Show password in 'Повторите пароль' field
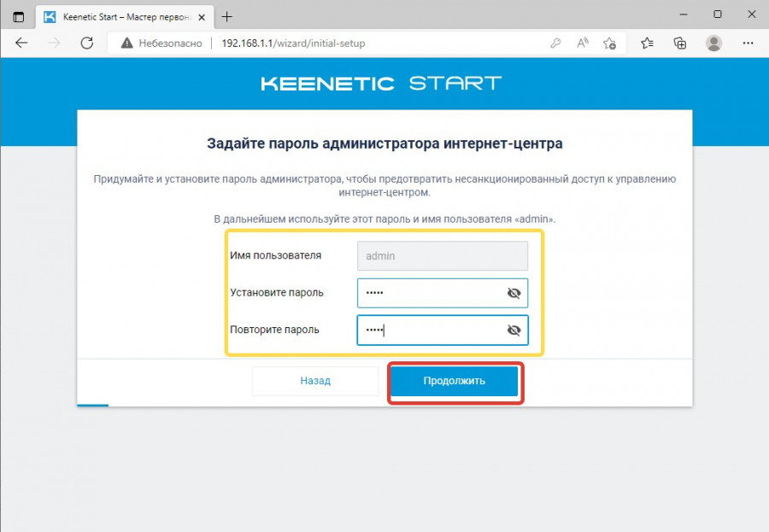Screen dimensions: 769x532 coord(514,330)
